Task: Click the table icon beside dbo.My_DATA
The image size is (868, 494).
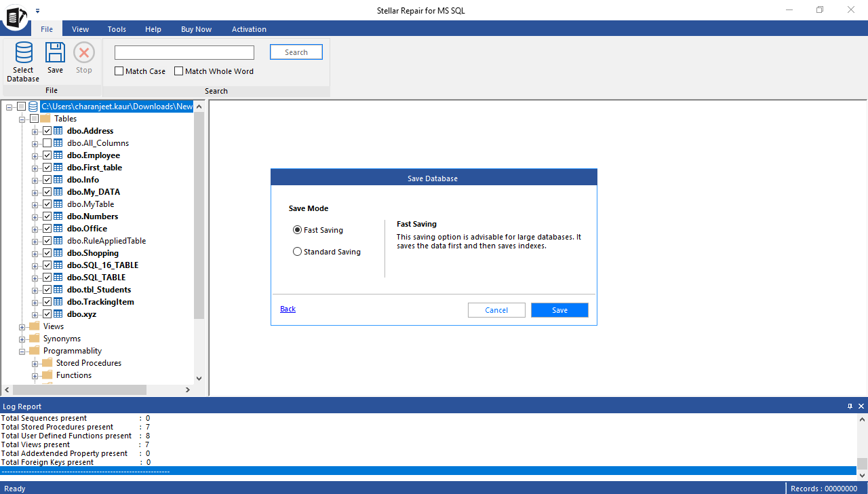Action: click(58, 192)
